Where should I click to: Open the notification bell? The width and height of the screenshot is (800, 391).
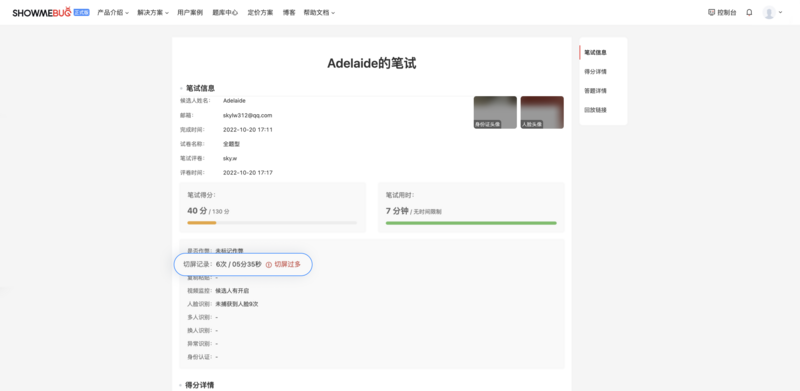pyautogui.click(x=749, y=13)
